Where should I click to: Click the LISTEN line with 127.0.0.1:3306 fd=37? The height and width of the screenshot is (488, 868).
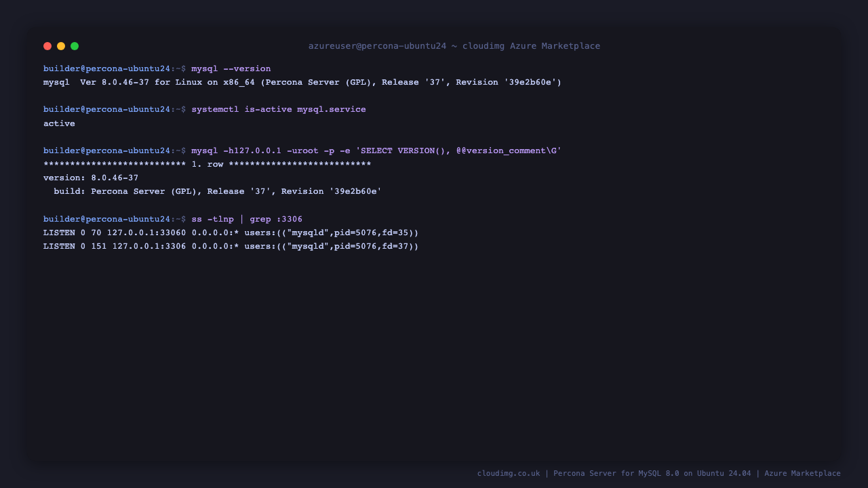pos(231,246)
